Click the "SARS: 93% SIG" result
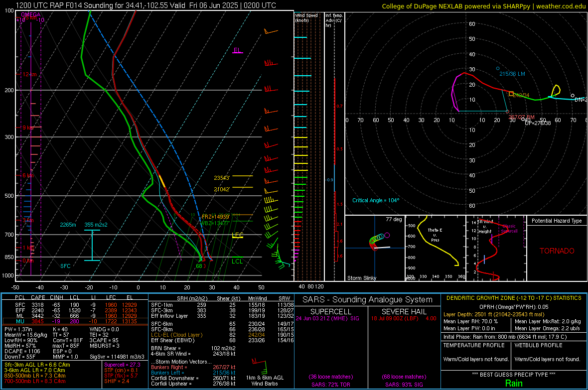The height and width of the screenshot is (390, 588). click(404, 385)
